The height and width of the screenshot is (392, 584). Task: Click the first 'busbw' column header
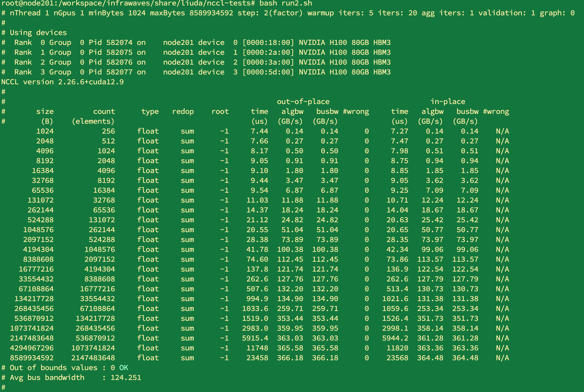(327, 111)
